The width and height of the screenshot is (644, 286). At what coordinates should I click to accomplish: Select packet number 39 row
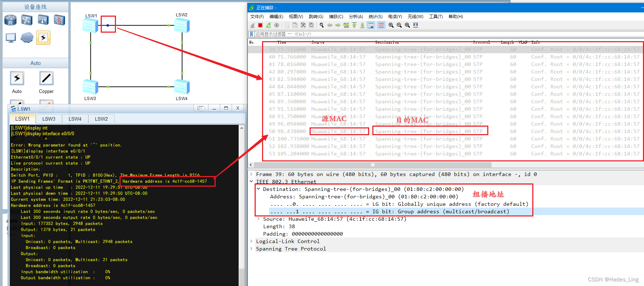point(446,49)
